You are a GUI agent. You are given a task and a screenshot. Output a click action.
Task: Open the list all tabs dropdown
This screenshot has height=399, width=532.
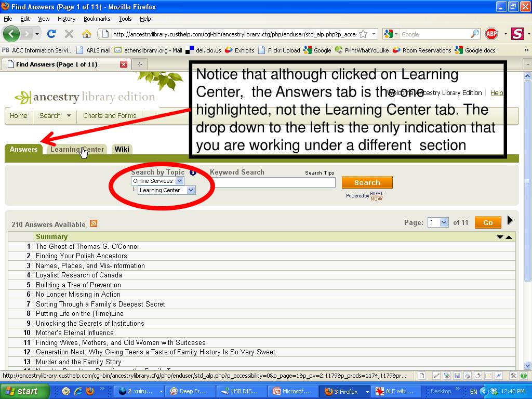[528, 64]
